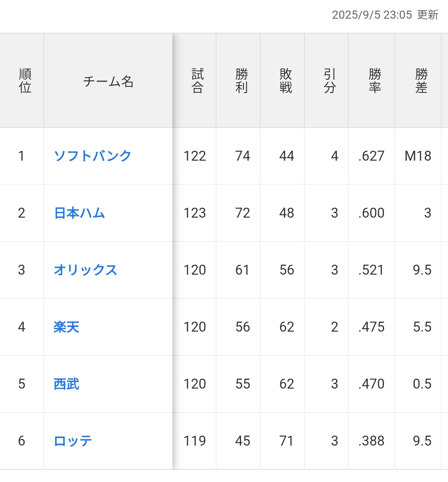Click the .600 win rate cell
The height and width of the screenshot is (482, 448).
tap(371, 213)
